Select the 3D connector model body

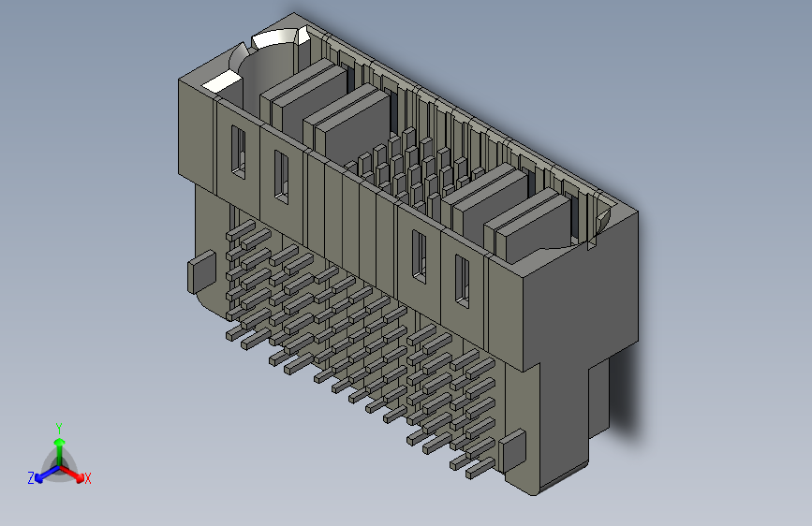[x=408, y=254]
